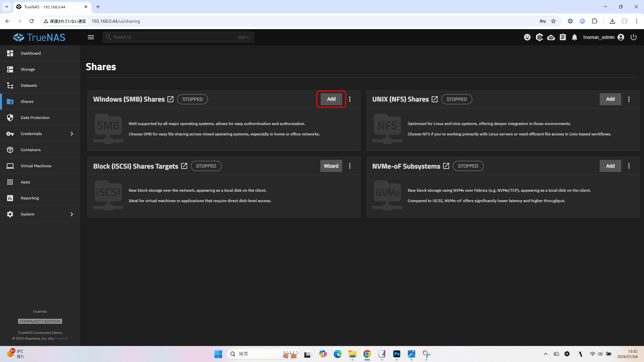Open the Jobs clipboard icon
Image resolution: width=644 pixels, height=362 pixels.
563,37
